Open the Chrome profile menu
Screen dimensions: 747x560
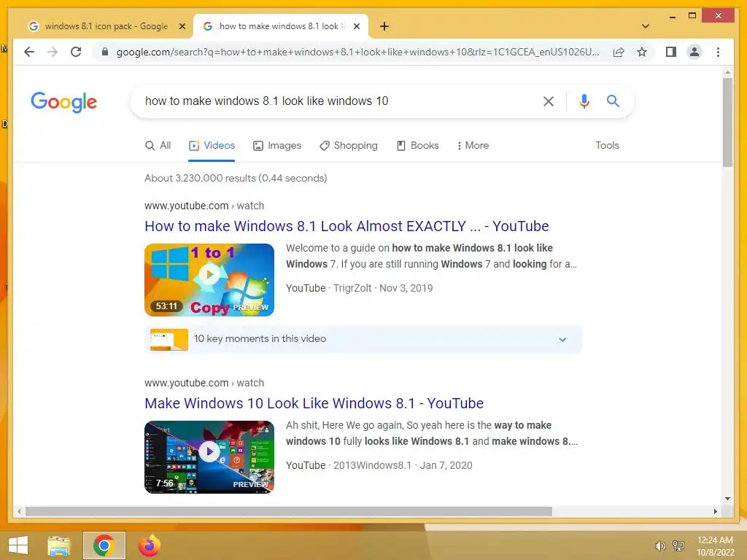point(694,52)
